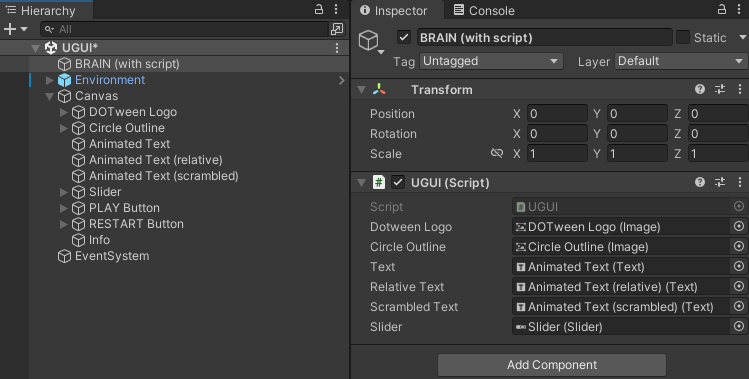Expand the PLAY Button foldout
The image size is (749, 379).
pos(64,208)
